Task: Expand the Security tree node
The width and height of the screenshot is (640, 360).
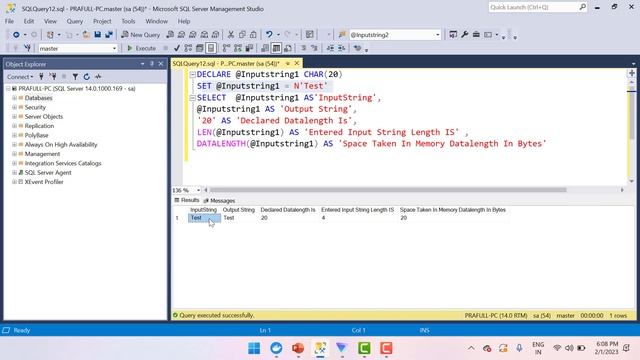Action: (14, 107)
